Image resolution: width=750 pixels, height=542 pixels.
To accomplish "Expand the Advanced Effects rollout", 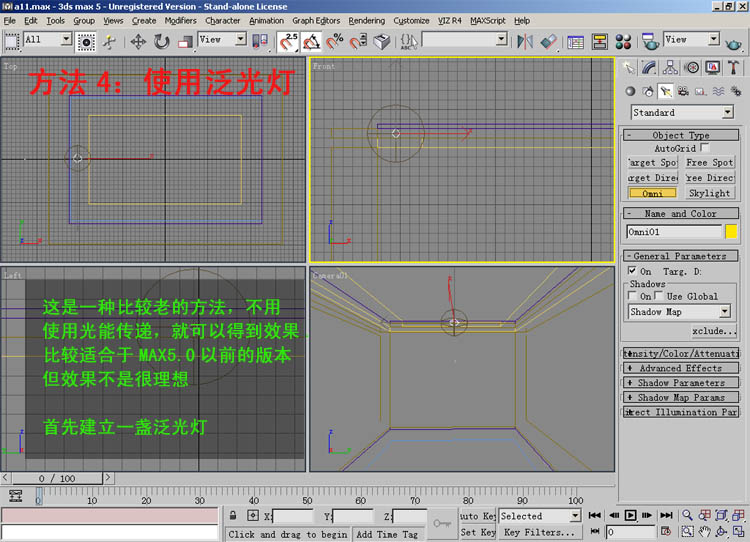I will pyautogui.click(x=680, y=368).
